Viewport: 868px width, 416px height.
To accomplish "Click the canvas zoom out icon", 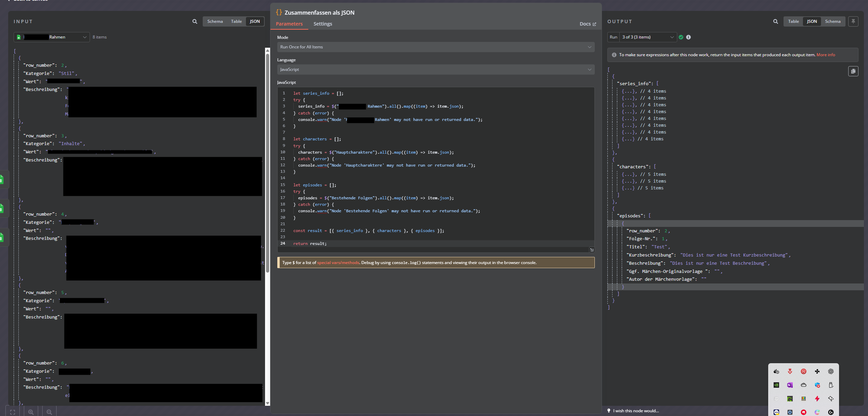I will [x=49, y=412].
